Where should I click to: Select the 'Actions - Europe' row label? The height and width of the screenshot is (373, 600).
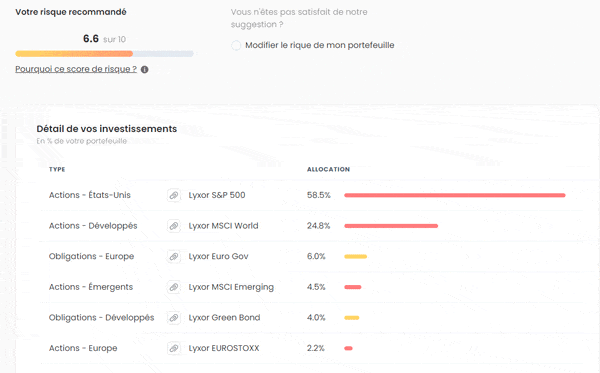pyautogui.click(x=83, y=348)
